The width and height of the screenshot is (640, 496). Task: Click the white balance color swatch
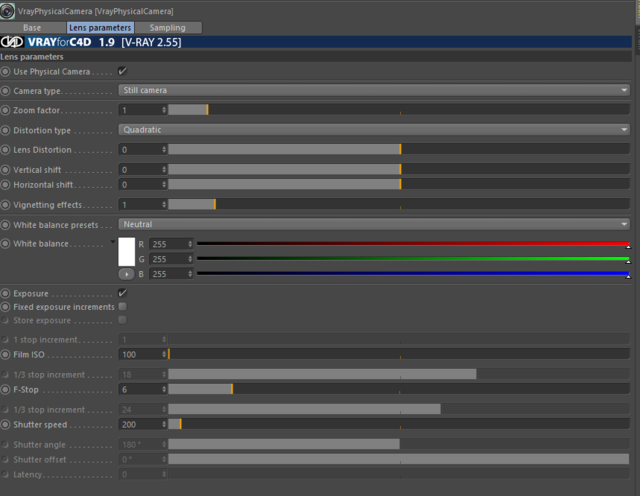click(127, 251)
